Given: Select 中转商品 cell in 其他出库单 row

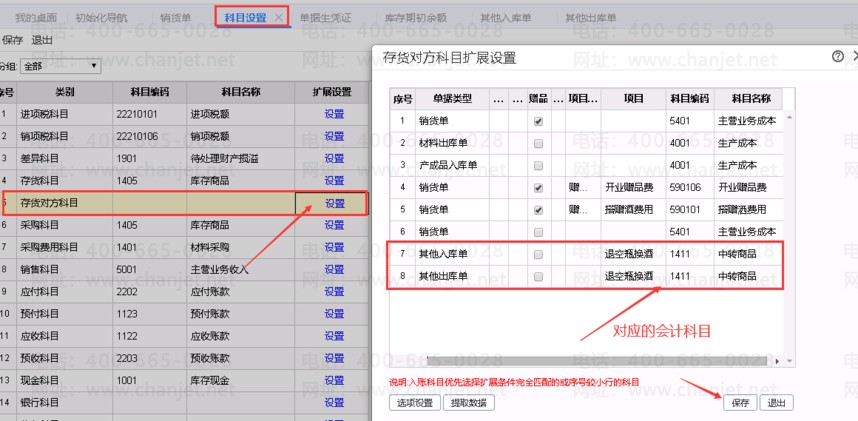Looking at the screenshot, I should click(748, 276).
